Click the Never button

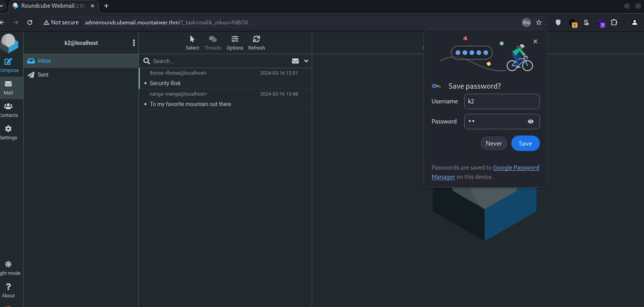[x=494, y=143]
